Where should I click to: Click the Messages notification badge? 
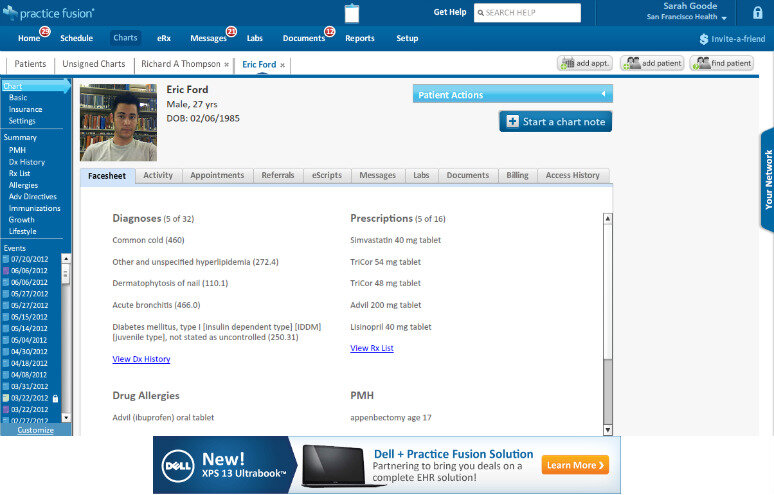(231, 32)
